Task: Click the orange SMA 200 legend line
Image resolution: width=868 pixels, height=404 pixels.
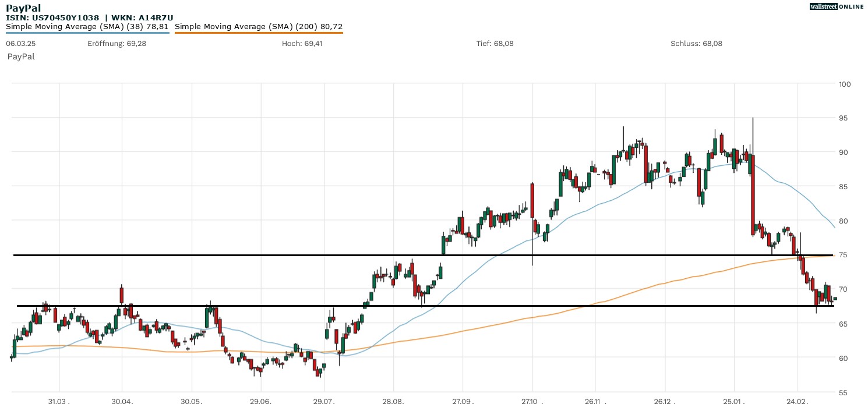Action: click(x=259, y=33)
